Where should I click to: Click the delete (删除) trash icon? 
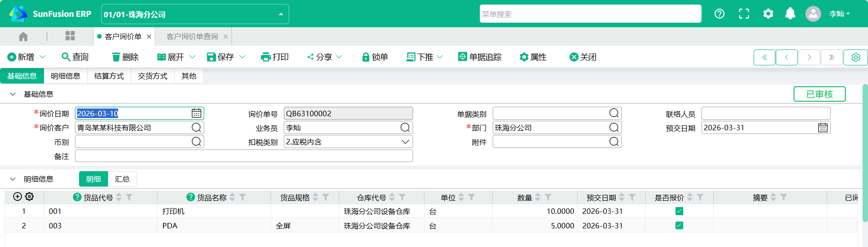[116, 57]
